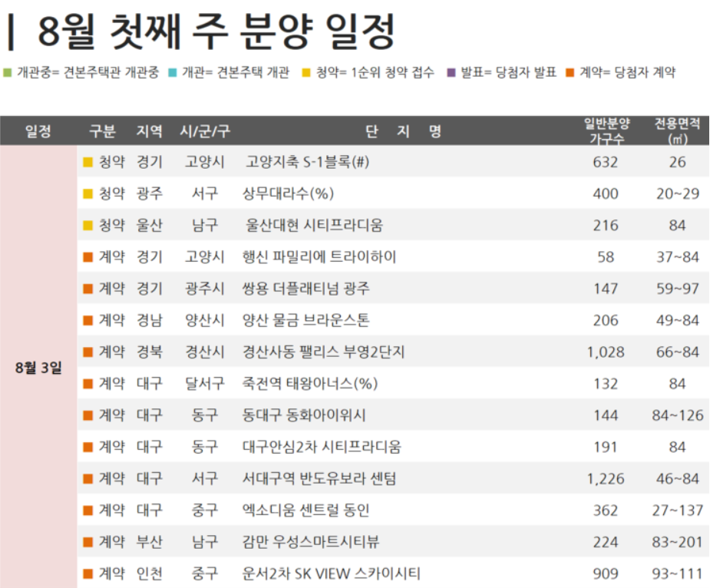The width and height of the screenshot is (710, 588).
Task: Click the '8월 첫째 주 분양 일정' title
Action: point(216,31)
